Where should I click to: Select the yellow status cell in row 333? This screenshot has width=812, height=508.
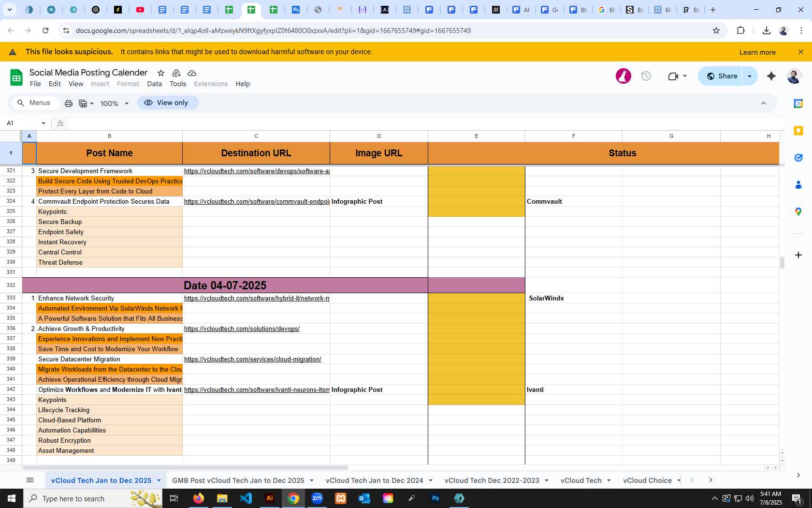[477, 299]
